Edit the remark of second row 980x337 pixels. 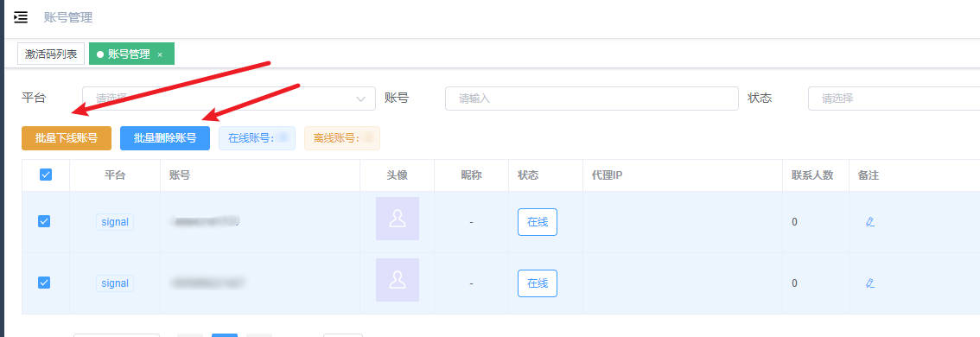pos(869,283)
